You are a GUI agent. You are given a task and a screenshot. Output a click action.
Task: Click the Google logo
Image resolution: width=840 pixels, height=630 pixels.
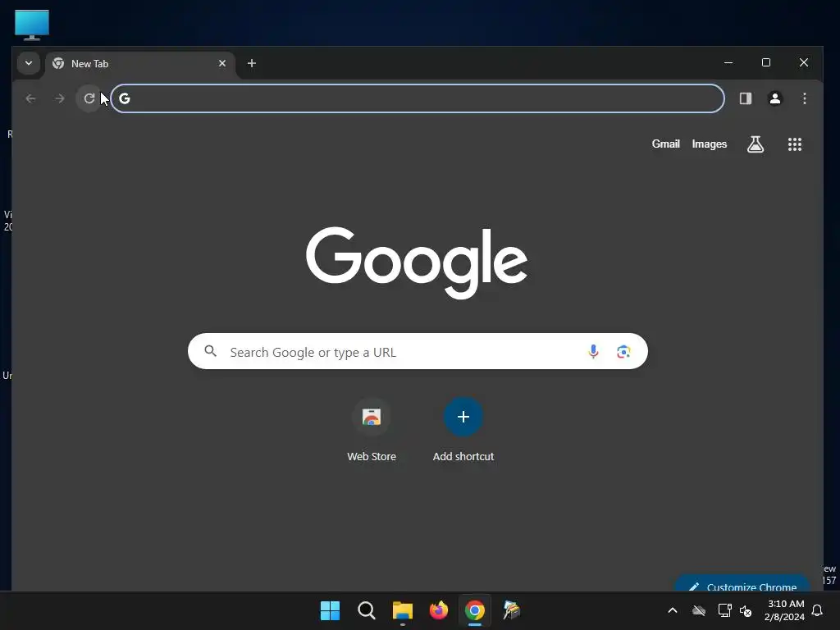click(417, 262)
